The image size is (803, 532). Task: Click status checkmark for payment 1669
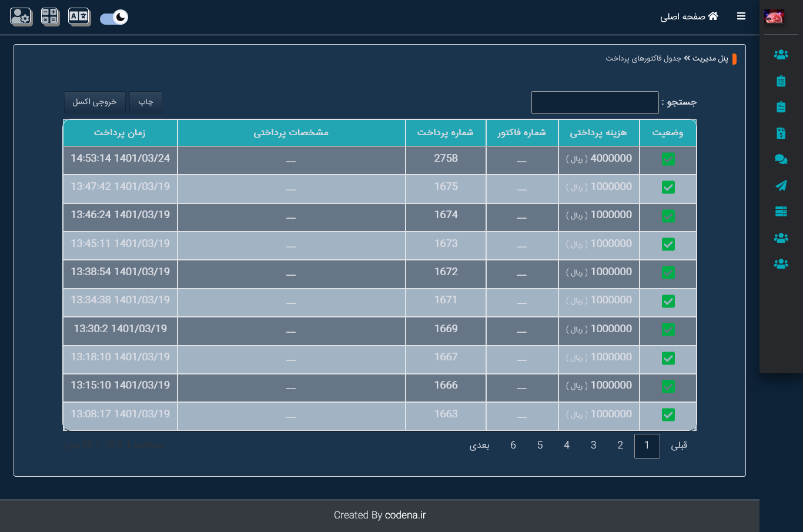pyautogui.click(x=668, y=330)
